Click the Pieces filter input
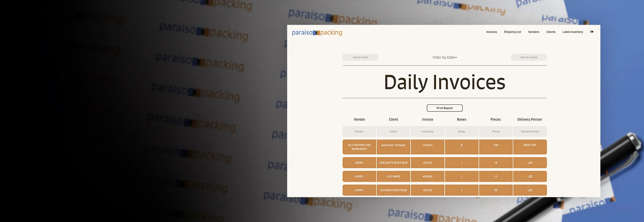644x222 pixels. 496,132
